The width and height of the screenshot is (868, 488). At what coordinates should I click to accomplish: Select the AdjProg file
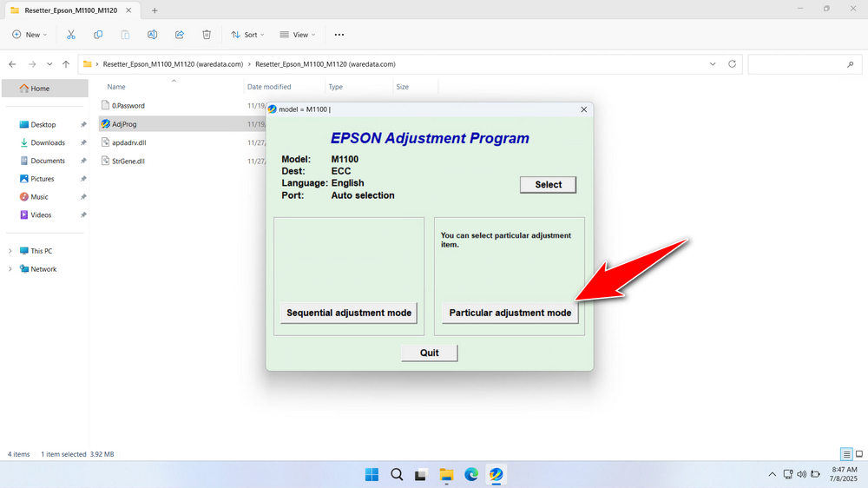pos(124,124)
